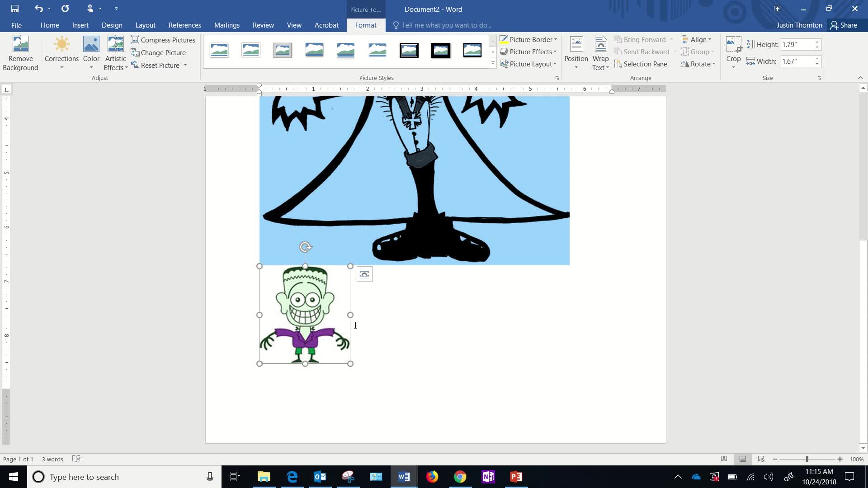Click the rotation handle above the Frankenstein picture
The width and height of the screenshot is (868, 488).
(305, 247)
